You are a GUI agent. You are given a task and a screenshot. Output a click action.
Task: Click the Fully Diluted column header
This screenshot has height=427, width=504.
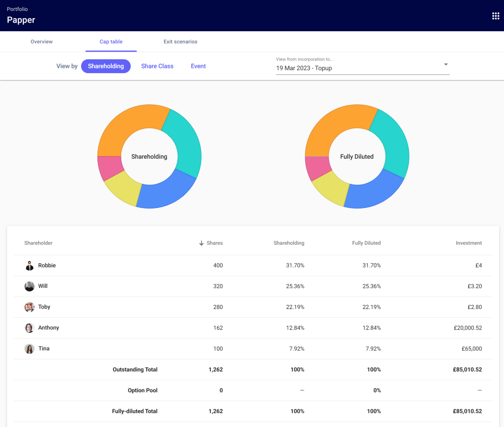[x=366, y=243]
